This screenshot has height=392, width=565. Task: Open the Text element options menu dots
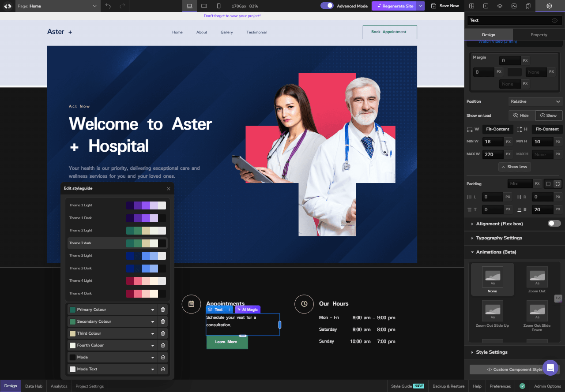[229, 310]
